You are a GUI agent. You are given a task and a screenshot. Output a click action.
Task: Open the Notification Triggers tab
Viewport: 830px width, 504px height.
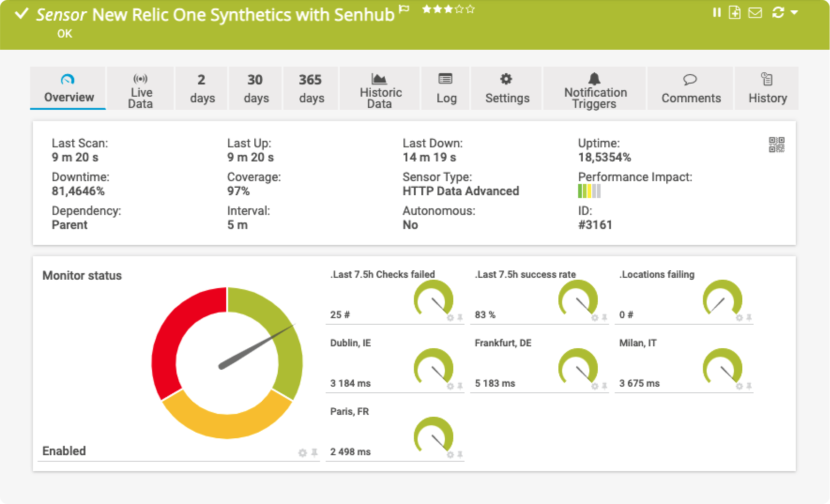click(594, 89)
